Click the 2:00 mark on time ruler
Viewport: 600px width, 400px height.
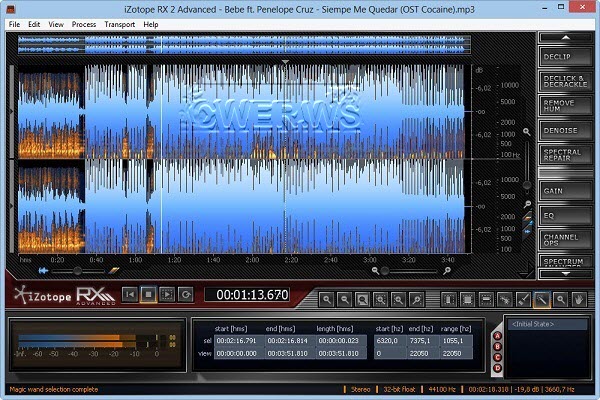pos(252,260)
